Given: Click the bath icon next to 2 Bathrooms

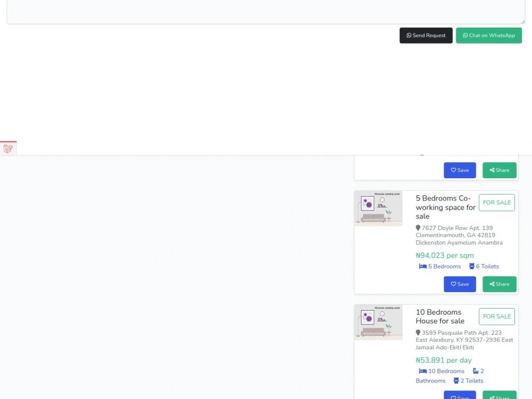Looking at the screenshot, I should [x=476, y=371].
